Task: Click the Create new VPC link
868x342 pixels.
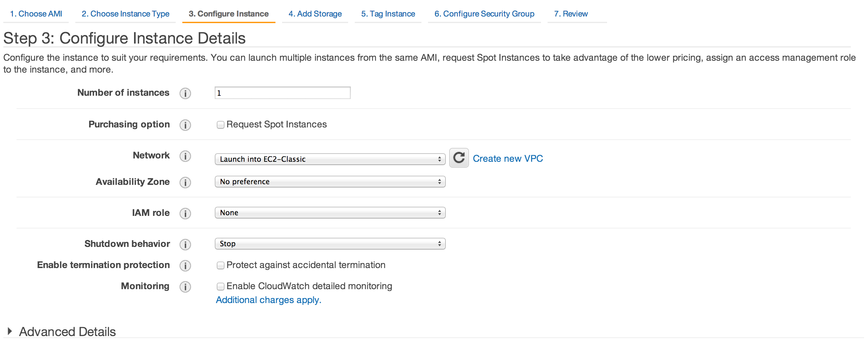Action: click(507, 158)
